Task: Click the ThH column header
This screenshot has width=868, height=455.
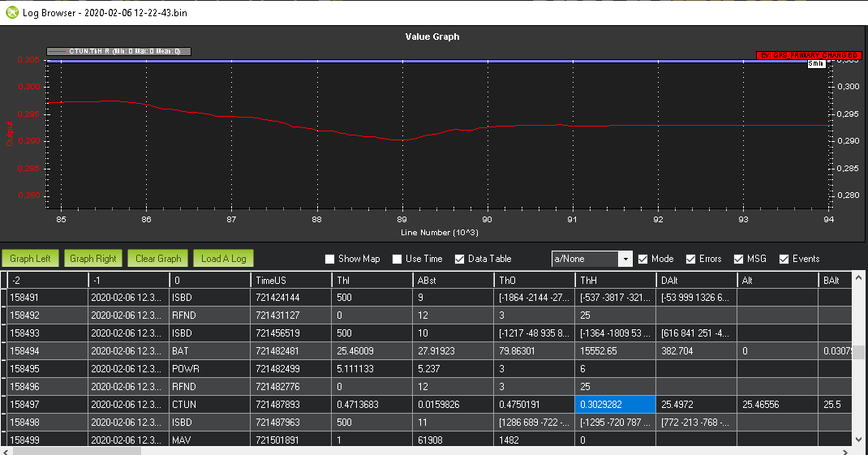Action: 616,280
